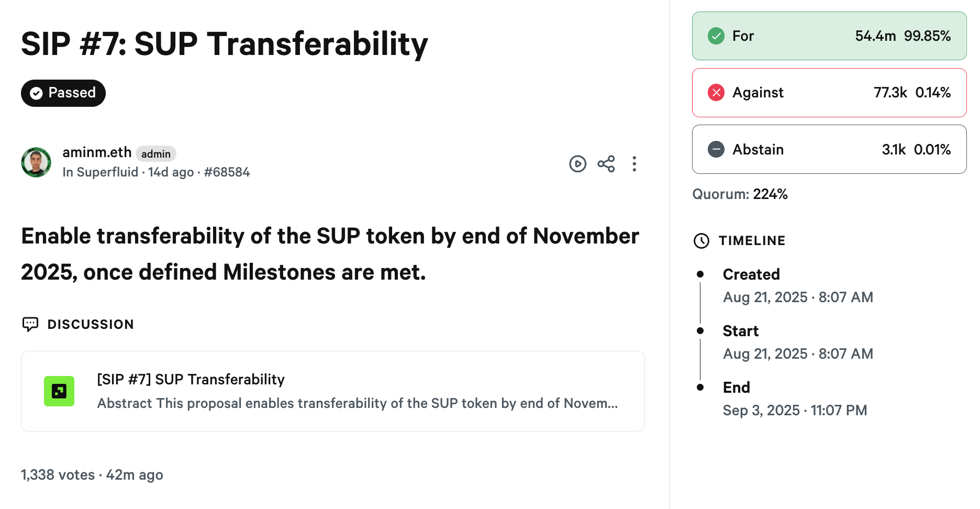Click the Passed status badge

pos(63,93)
